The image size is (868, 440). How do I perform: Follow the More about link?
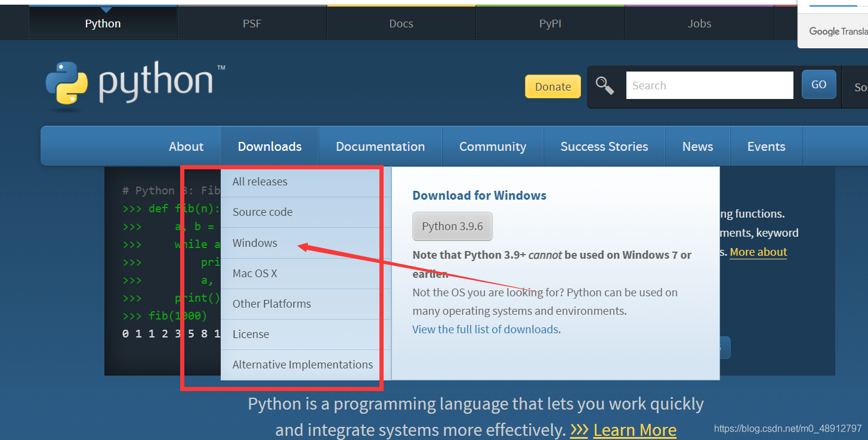[758, 252]
